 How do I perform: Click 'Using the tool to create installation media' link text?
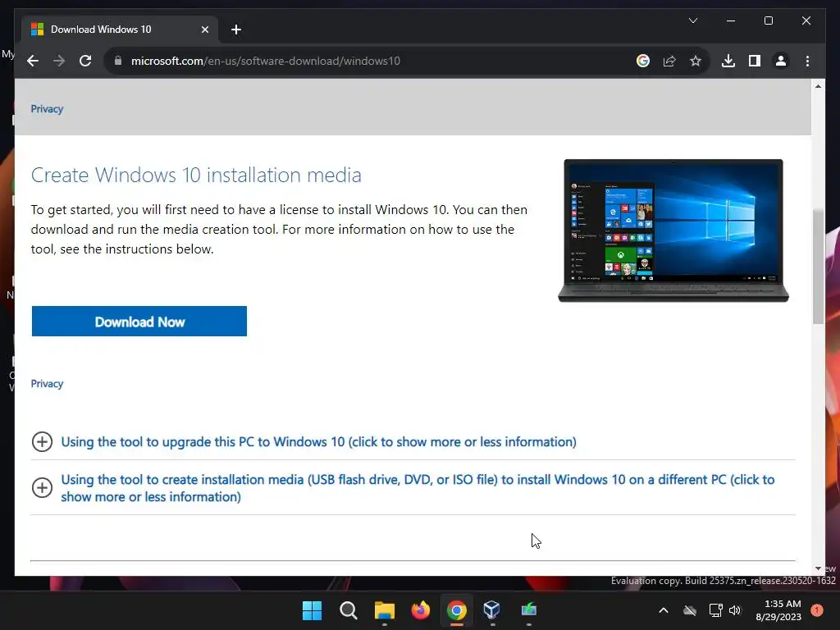coord(418,488)
